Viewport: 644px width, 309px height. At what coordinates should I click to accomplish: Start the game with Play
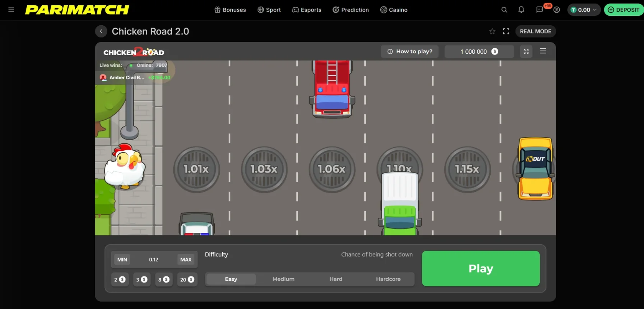pyautogui.click(x=481, y=268)
